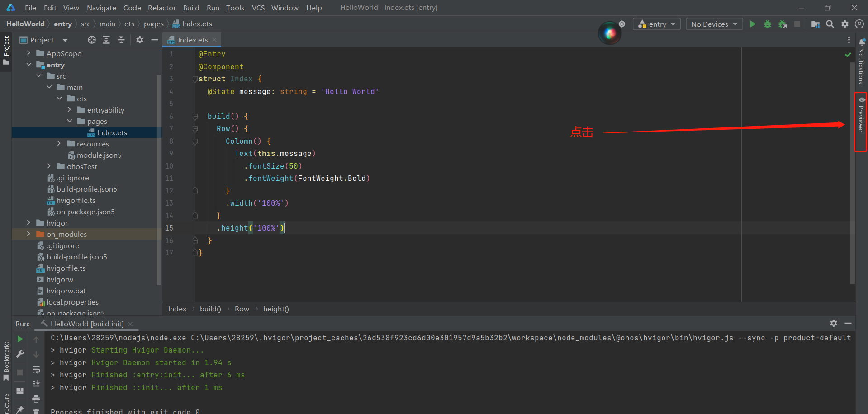Open the entry run configuration dropdown
The image size is (868, 414).
657,24
